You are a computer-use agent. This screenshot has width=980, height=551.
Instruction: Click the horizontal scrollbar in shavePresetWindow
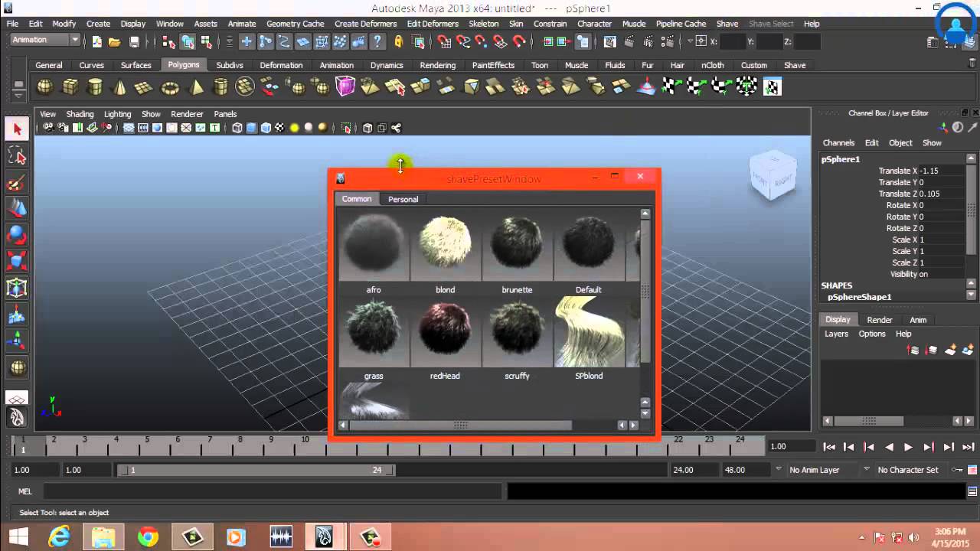(x=460, y=425)
